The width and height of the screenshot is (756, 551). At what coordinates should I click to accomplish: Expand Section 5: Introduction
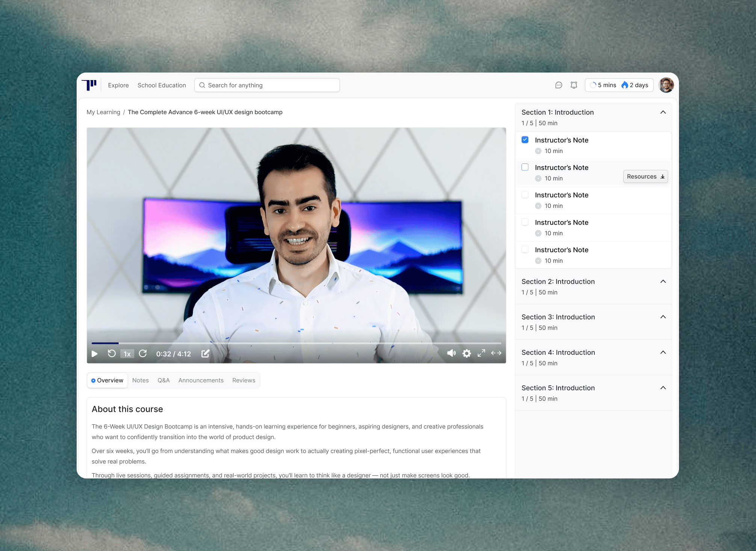coord(663,388)
